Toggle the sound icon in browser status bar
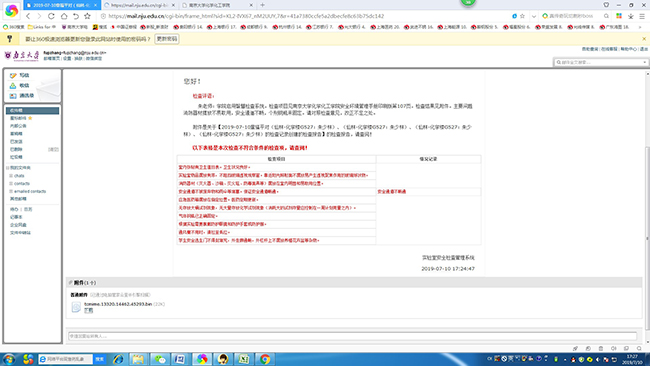The image size is (650, 366). click(614, 349)
